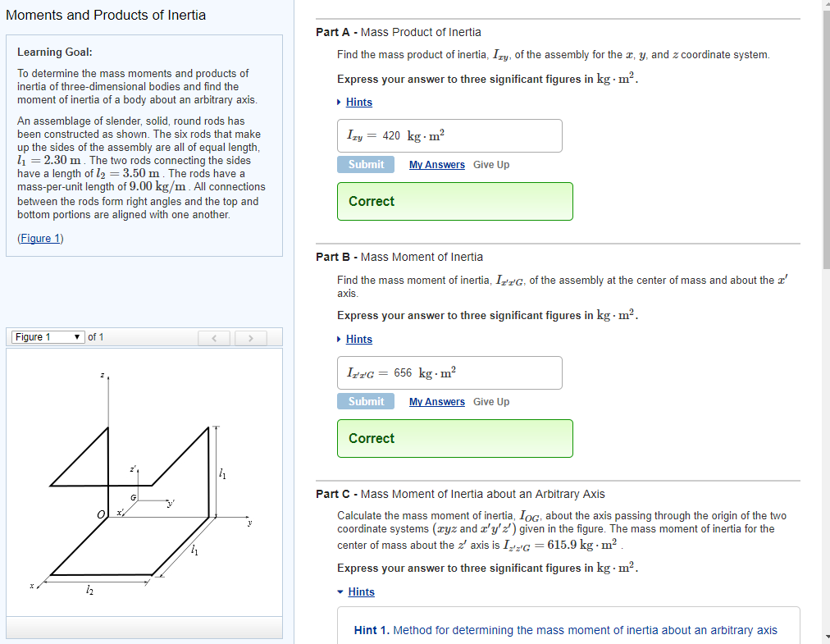Click the rod assembly figure diagram
Image resolution: width=830 pixels, height=644 pixels.
click(x=144, y=492)
